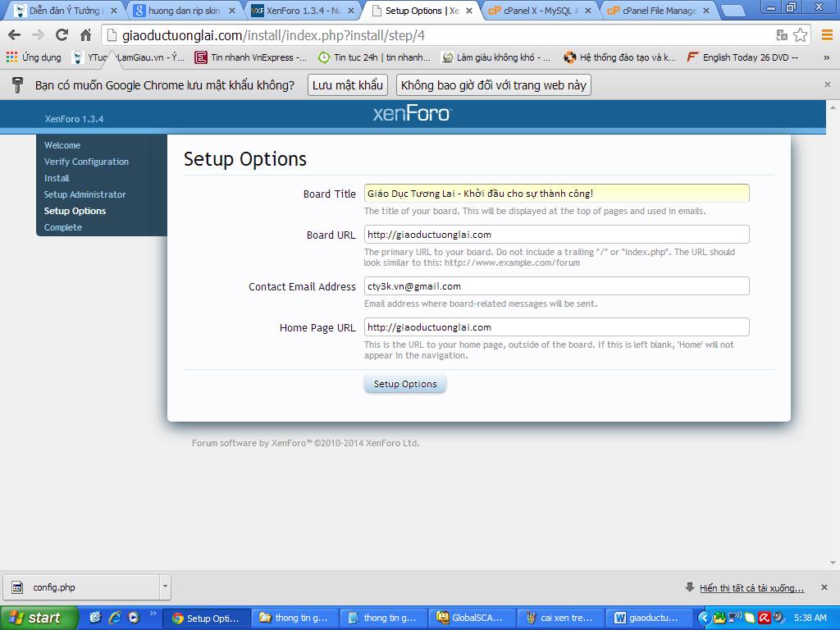The height and width of the screenshot is (630, 840).
Task: Click the back navigation arrow
Action: pyautogui.click(x=15, y=35)
